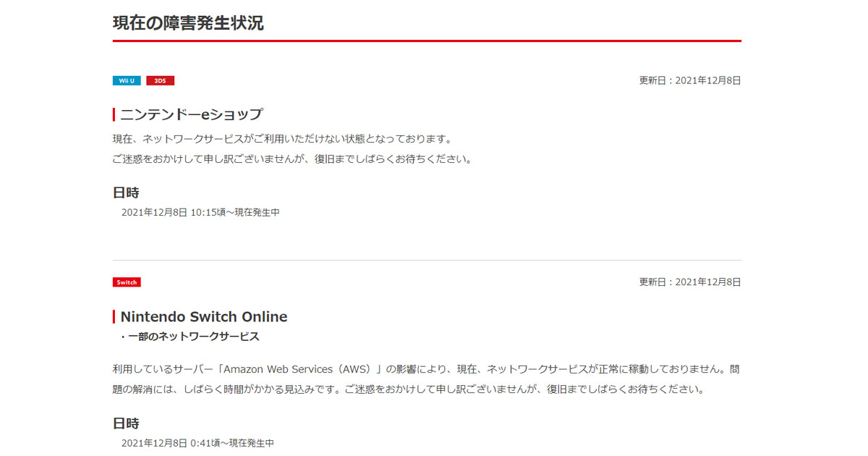
Task: Click the red 3DS platform badge
Action: coord(160,81)
